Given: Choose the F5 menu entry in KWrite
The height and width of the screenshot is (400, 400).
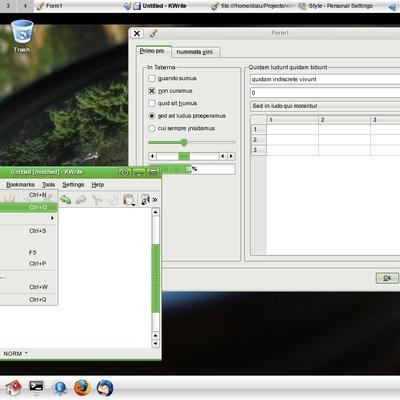Looking at the screenshot, I should click(29, 252).
